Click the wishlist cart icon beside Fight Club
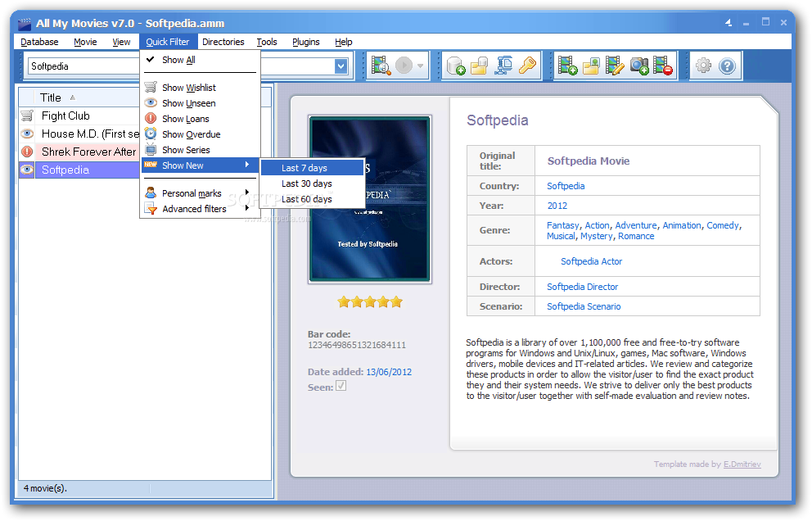Viewport: 812px width, 521px height. tap(27, 116)
